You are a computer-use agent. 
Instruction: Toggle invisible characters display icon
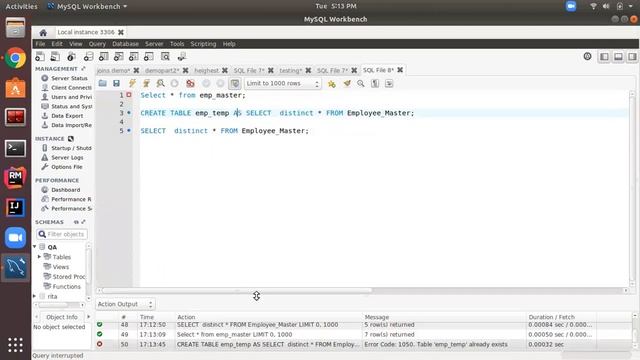coord(375,83)
